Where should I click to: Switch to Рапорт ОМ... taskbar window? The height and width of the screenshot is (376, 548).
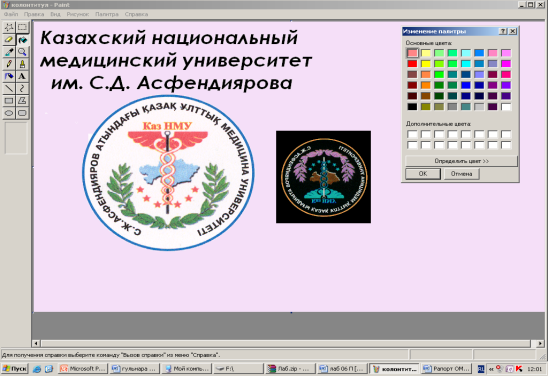(447, 369)
